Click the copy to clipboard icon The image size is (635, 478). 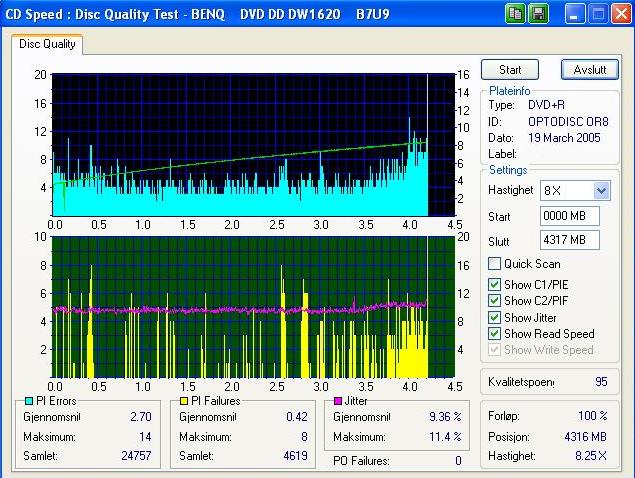pos(516,14)
